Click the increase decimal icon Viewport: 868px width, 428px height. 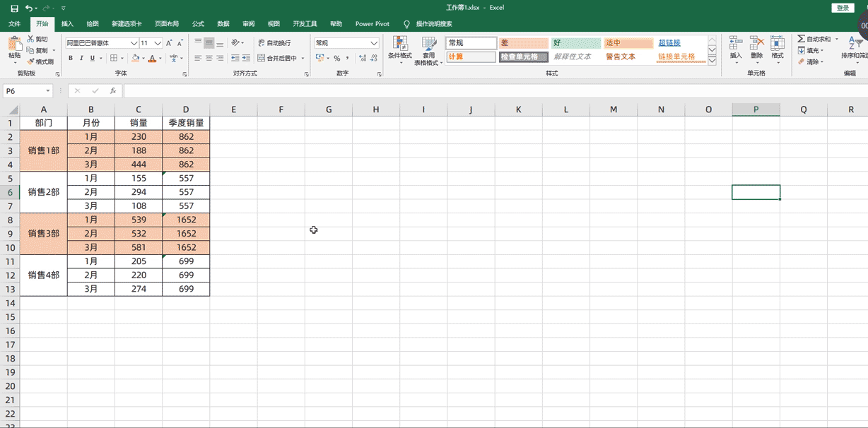coord(362,58)
